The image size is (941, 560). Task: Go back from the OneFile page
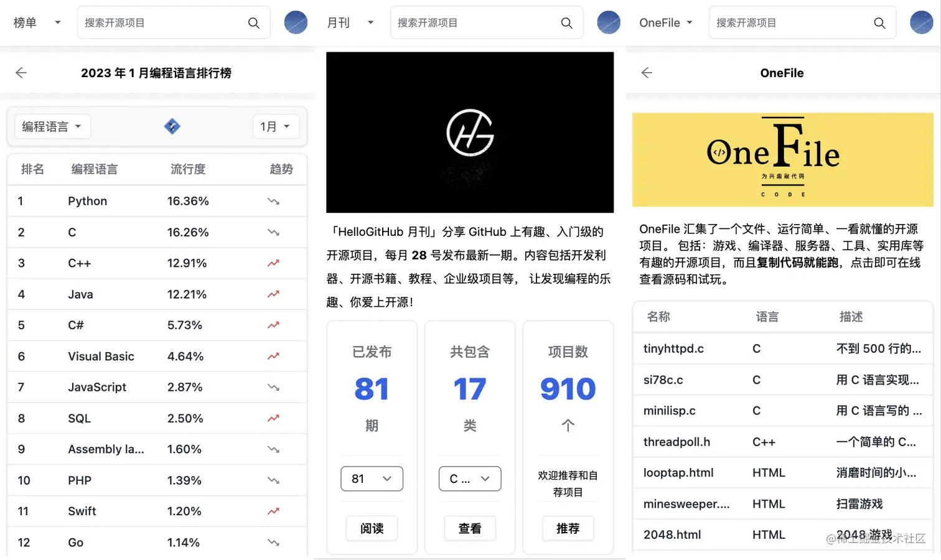[x=647, y=73]
